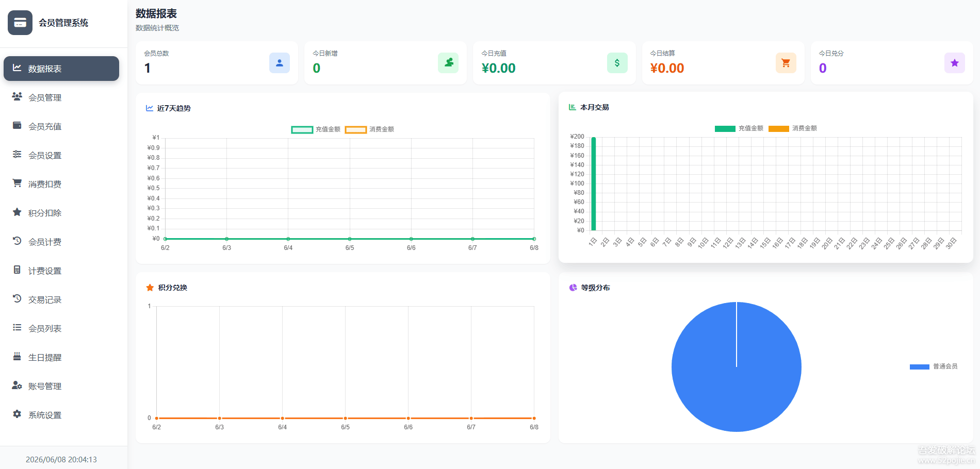Click the 会员管理系统 title text
980x469 pixels.
pos(63,23)
